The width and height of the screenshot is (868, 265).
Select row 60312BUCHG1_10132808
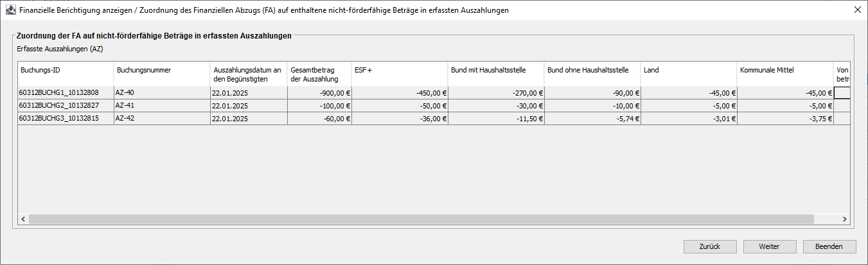click(x=66, y=93)
